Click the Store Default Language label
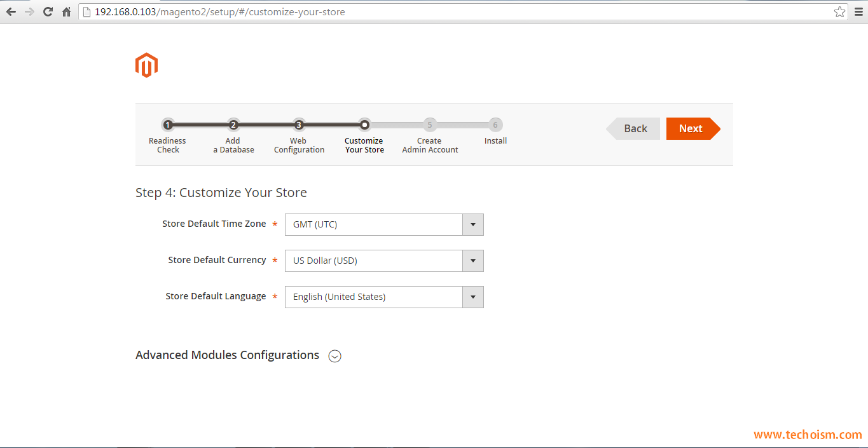This screenshot has width=868, height=448. point(216,296)
